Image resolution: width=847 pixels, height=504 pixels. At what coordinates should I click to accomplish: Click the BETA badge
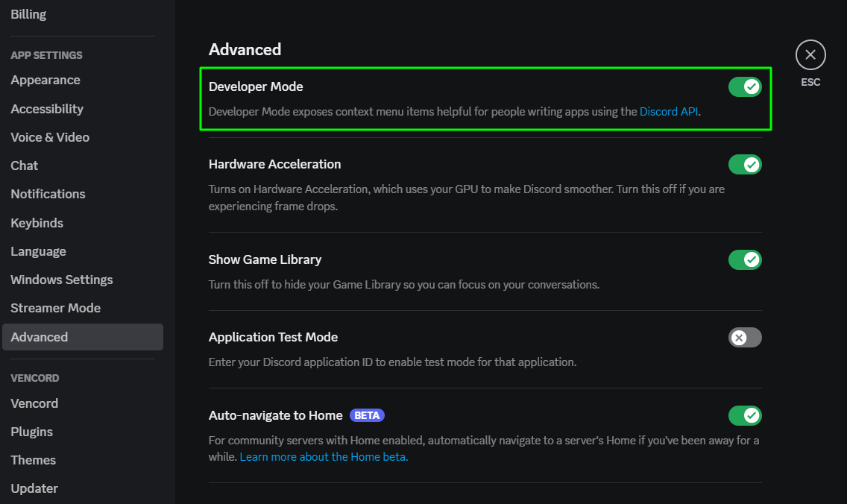[x=367, y=415]
